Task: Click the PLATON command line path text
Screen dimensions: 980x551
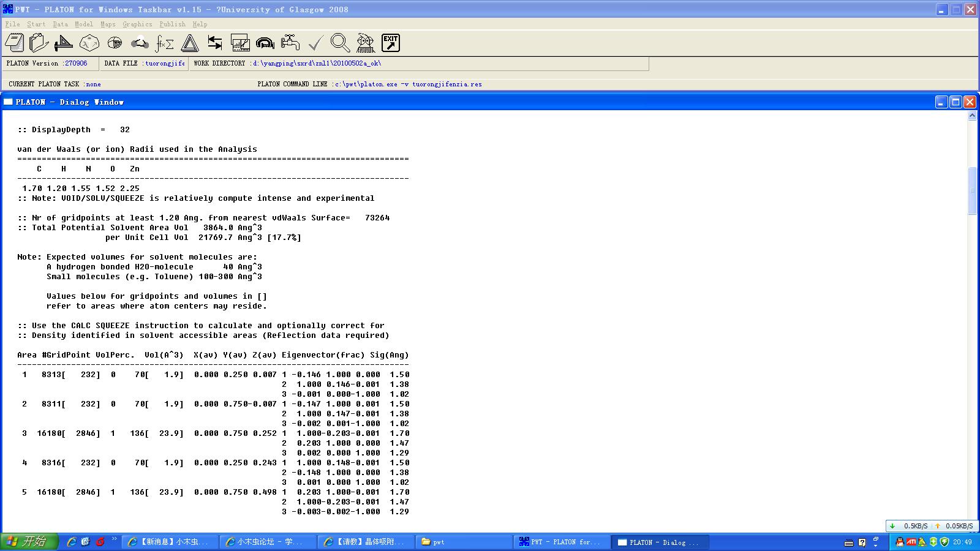Action: [x=408, y=84]
